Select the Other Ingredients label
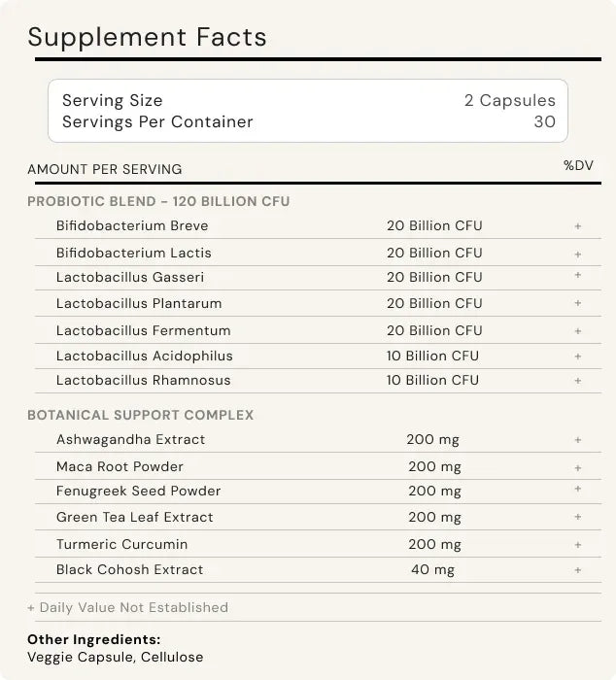616x680 pixels. [x=93, y=639]
